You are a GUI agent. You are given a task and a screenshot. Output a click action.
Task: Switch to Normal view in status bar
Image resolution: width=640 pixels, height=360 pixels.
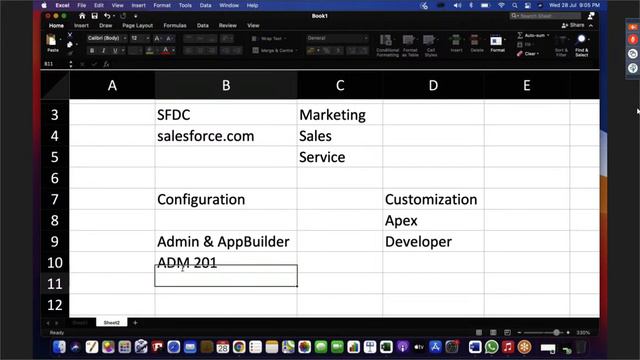tap(479, 333)
